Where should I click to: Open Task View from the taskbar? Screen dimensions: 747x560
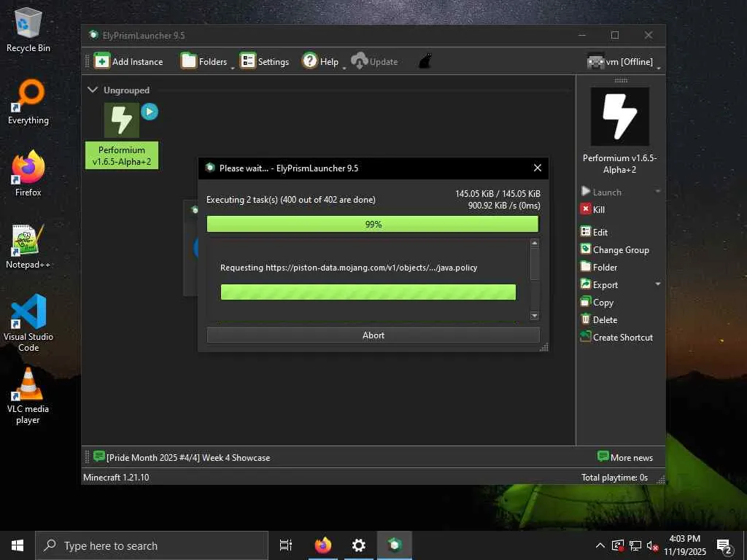pos(286,545)
